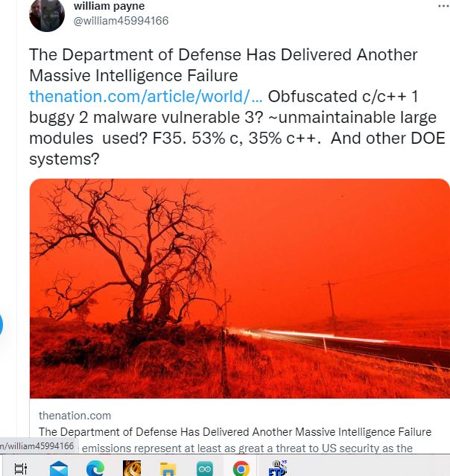
Task: Open Microsoft Edge from the taskbar
Action: [x=95, y=469]
